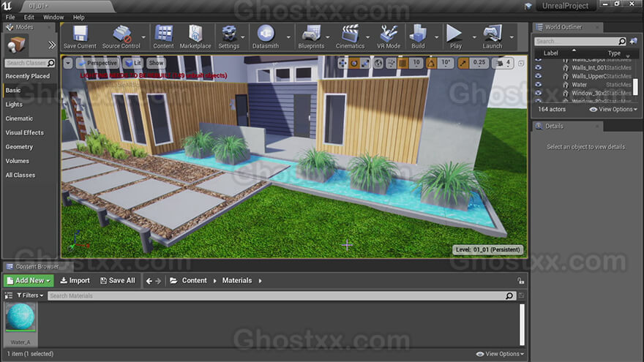The width and height of the screenshot is (644, 362).
Task: Open Source Control from the toolbar
Action: [121, 37]
